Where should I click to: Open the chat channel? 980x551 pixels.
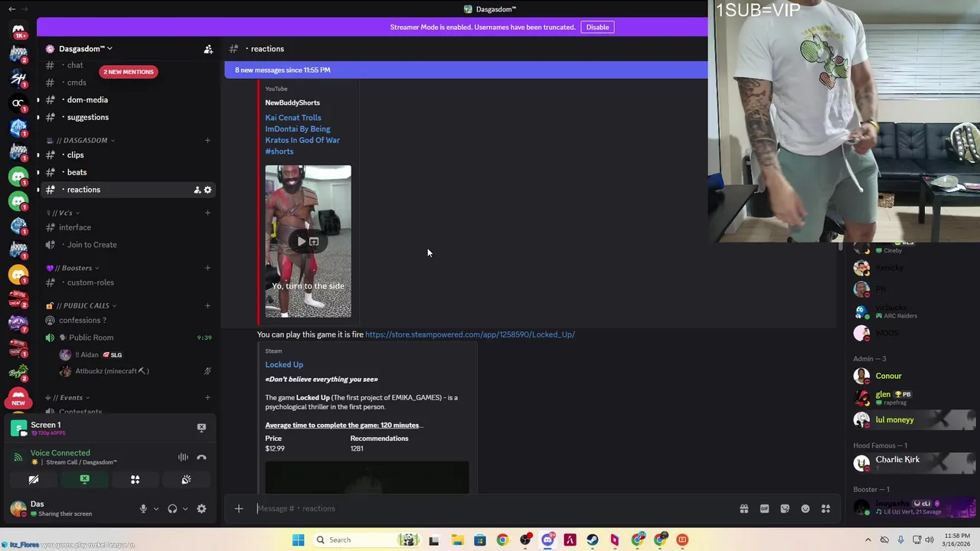[75, 65]
